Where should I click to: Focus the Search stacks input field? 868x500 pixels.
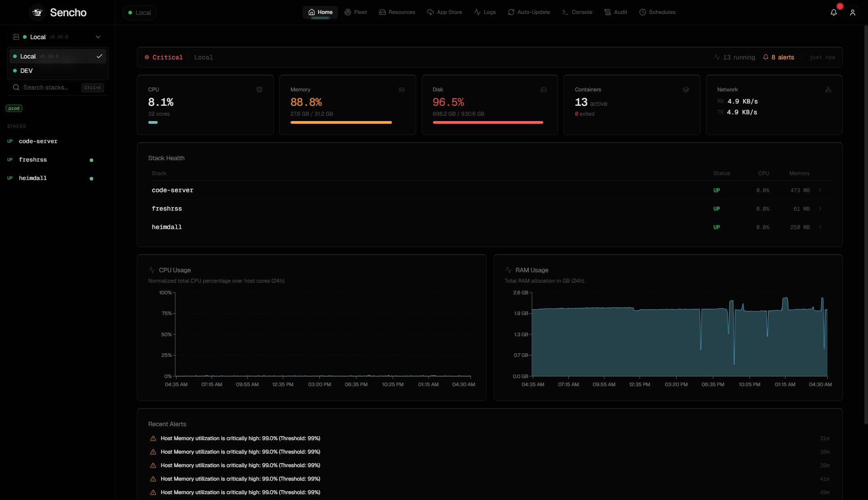pos(58,87)
